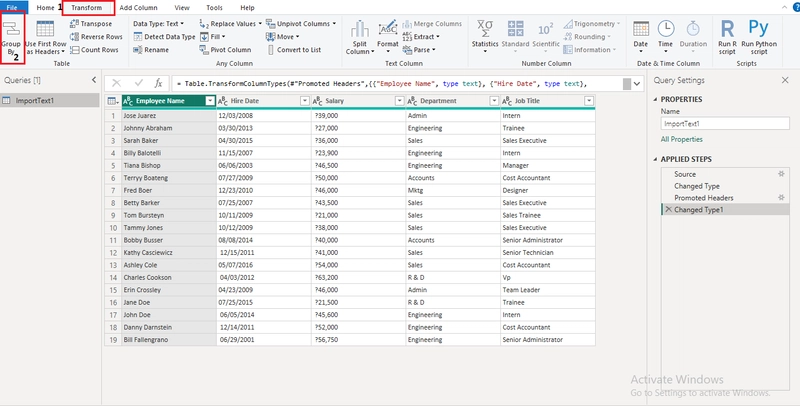
Task: Click the Group By icon
Action: click(x=11, y=29)
